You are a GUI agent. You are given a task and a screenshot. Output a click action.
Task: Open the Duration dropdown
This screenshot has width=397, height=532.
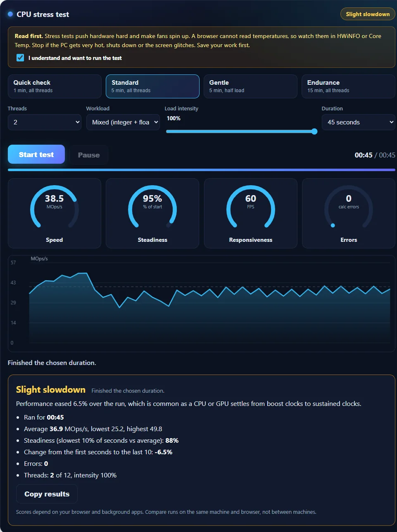(359, 122)
